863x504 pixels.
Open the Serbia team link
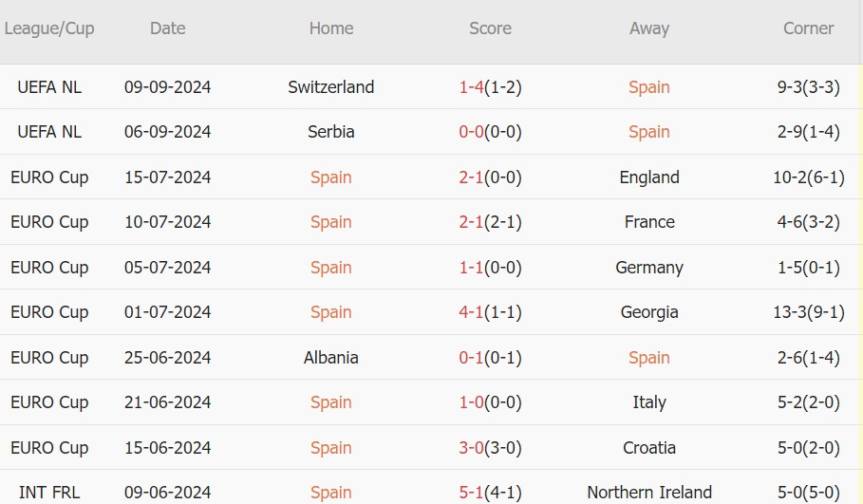[331, 132]
